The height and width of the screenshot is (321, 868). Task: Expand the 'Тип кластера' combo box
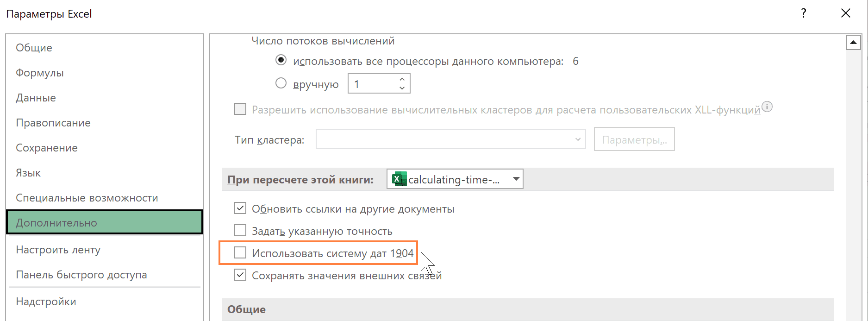point(577,139)
